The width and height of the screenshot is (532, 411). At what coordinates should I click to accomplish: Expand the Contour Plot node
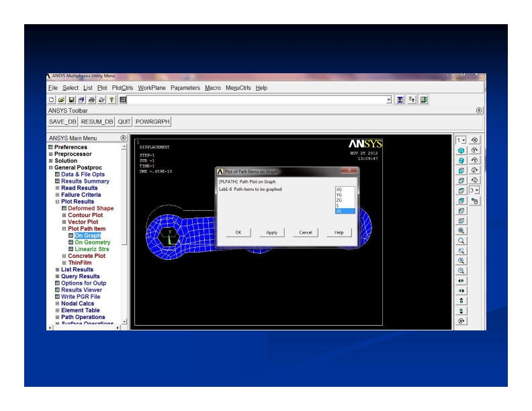(64, 215)
